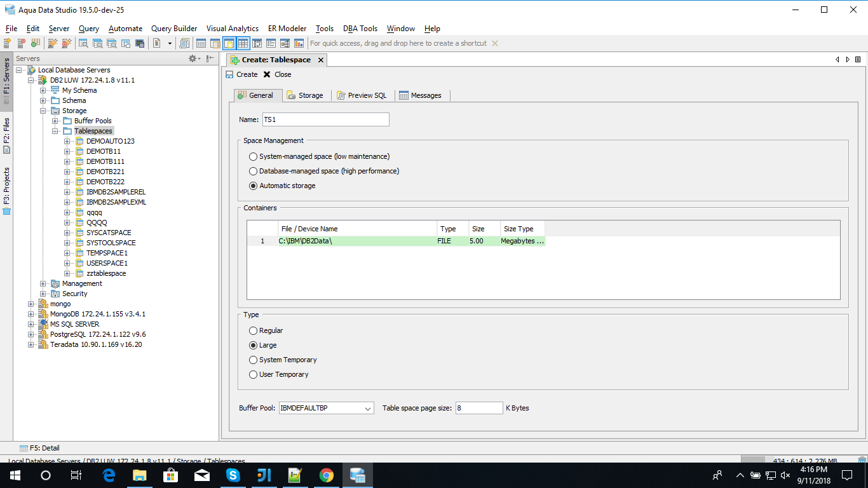Select the IBMDB2SAMPLEXML tablespace

(116, 202)
